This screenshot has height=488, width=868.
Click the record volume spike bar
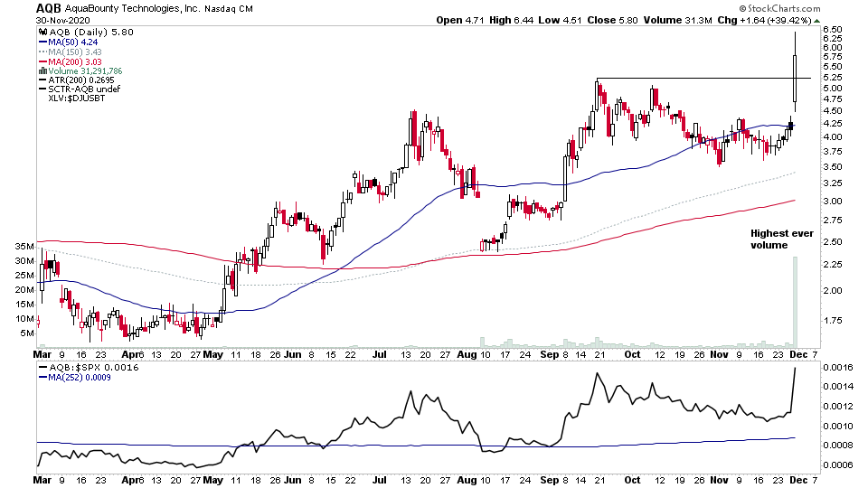point(795,302)
